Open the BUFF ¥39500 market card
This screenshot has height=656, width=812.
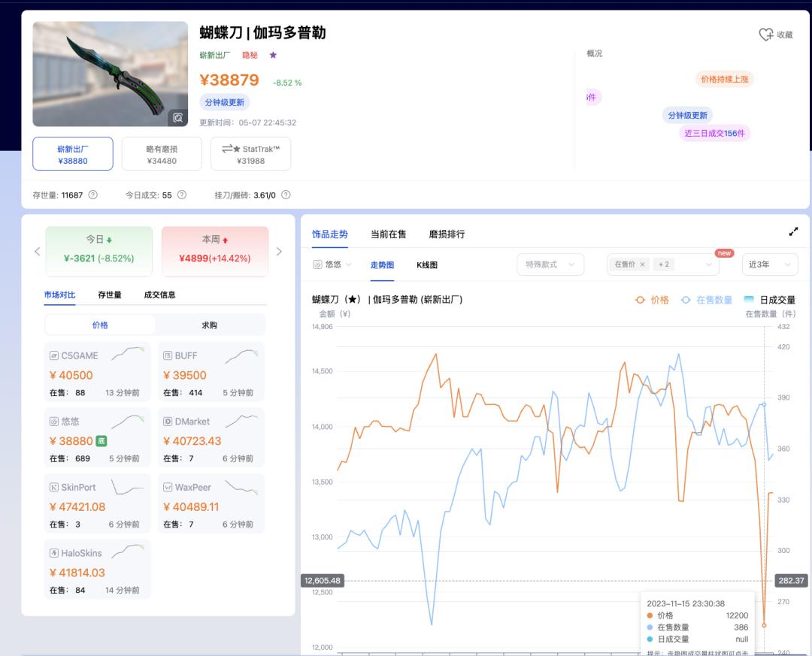(x=211, y=372)
